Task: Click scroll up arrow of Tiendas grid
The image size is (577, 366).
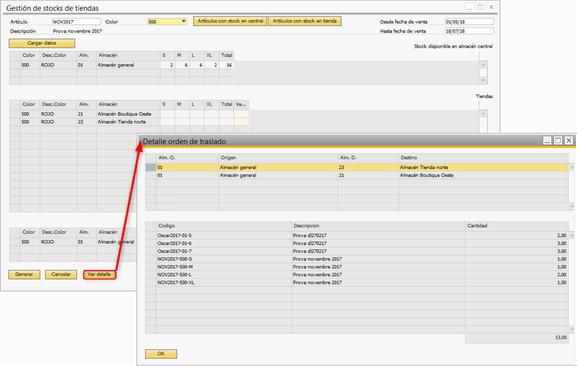Action: (483, 114)
